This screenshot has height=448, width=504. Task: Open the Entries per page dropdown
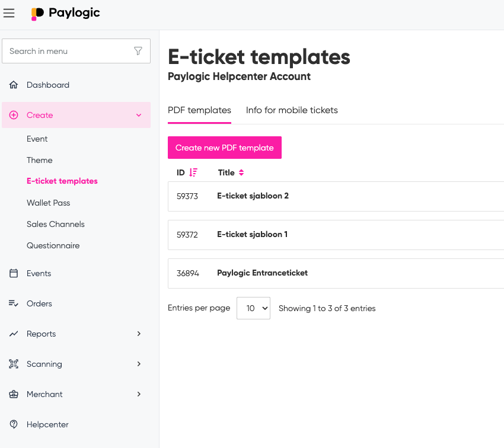click(x=253, y=308)
